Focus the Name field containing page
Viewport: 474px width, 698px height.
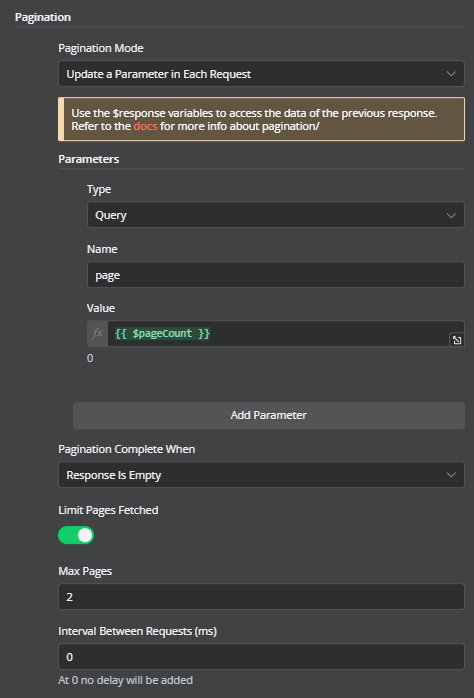coord(275,275)
